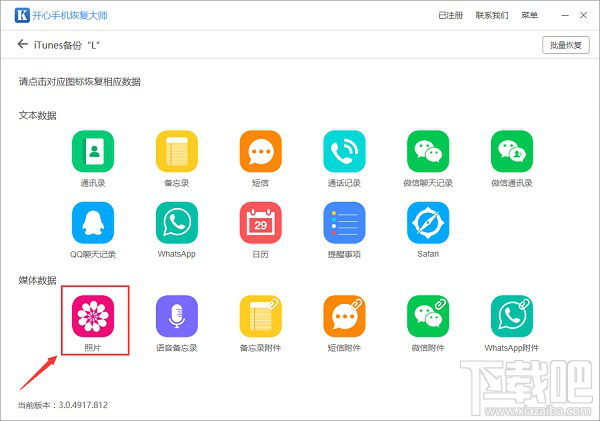Click the 文本数据 section heading
This screenshot has width=600, height=421.
tap(38, 116)
